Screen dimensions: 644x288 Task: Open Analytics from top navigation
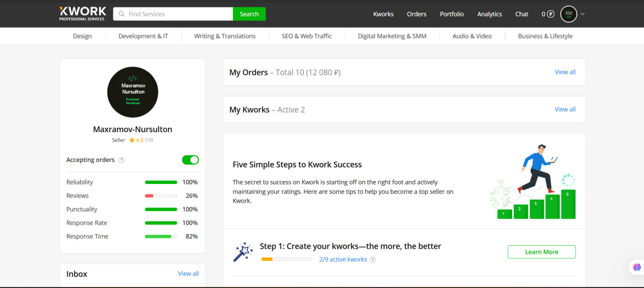point(490,14)
